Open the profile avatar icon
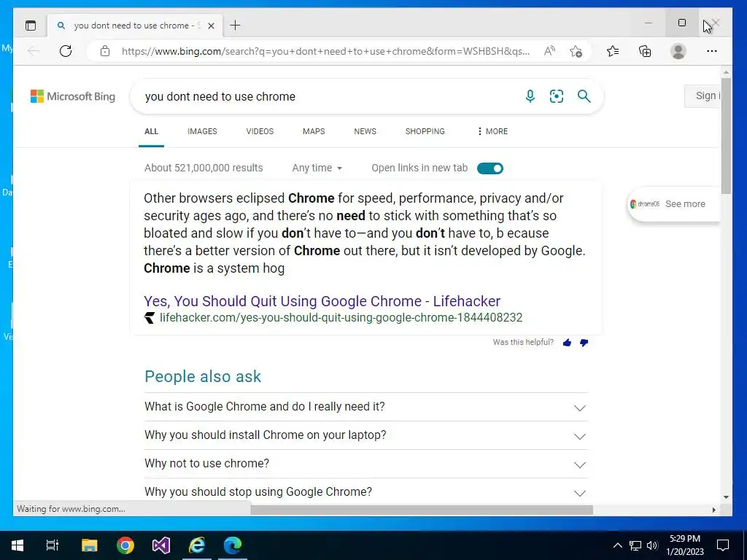The width and height of the screenshot is (747, 560). tap(678, 51)
